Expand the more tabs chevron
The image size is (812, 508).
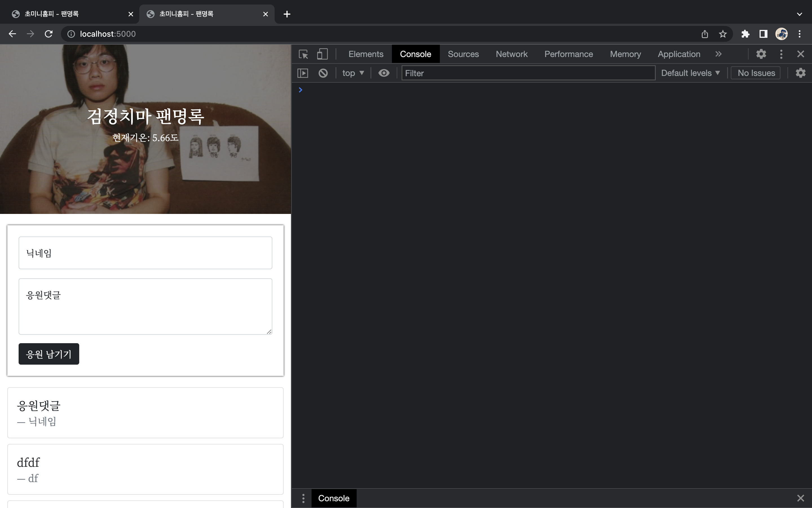coord(718,54)
